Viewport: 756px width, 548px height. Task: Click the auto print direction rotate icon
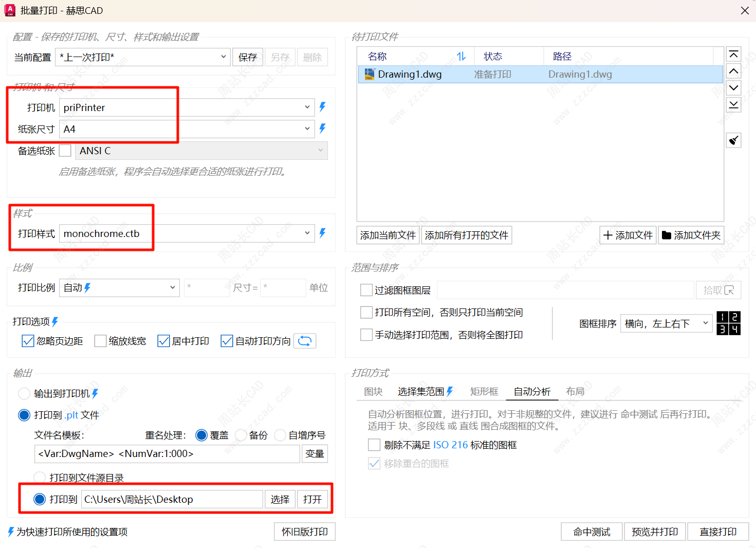305,341
